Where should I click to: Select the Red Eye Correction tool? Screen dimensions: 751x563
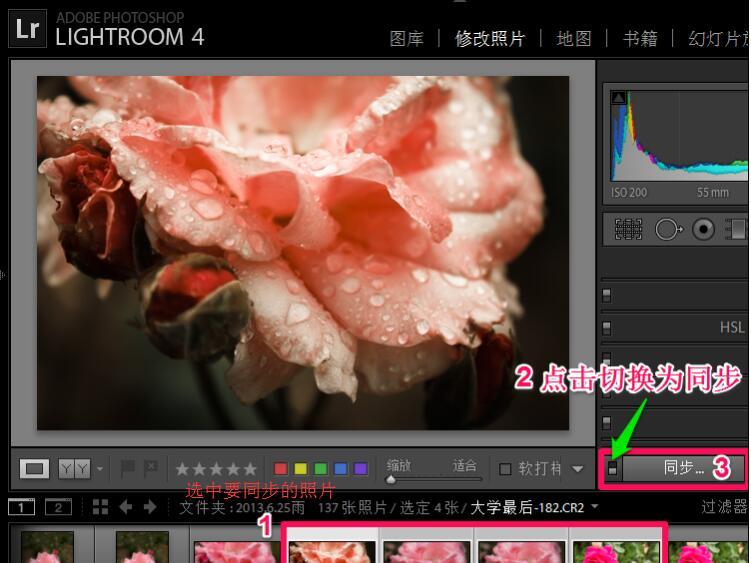703,230
